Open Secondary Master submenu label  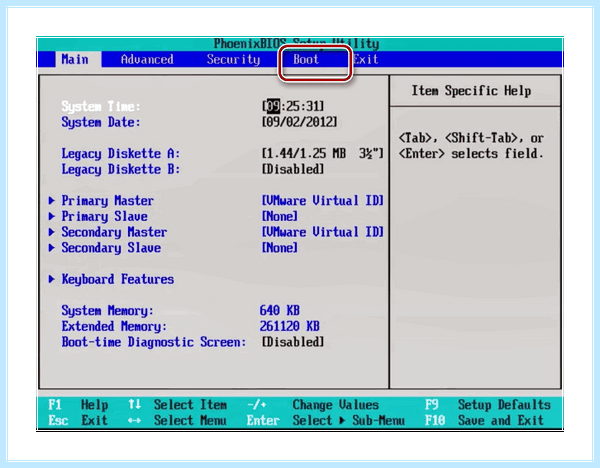click(114, 232)
